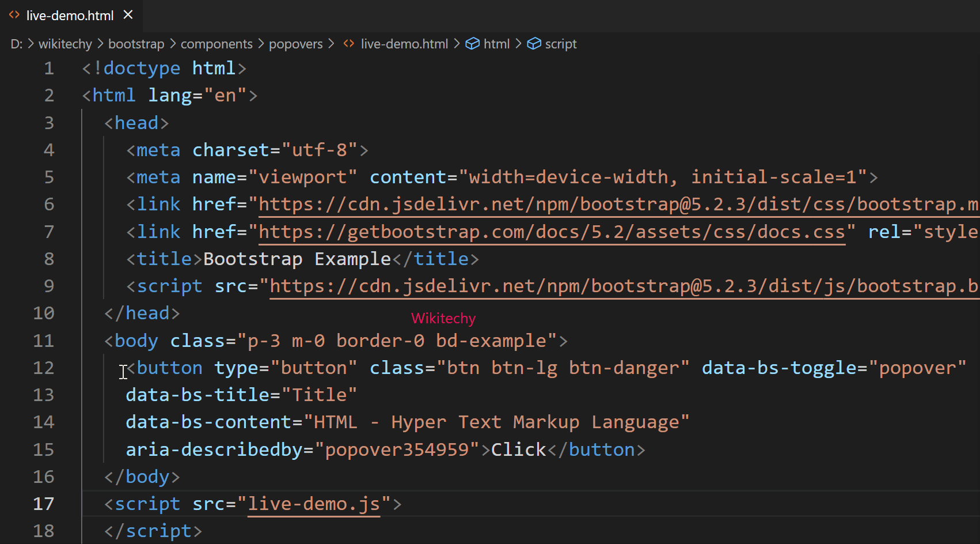This screenshot has width=980, height=544.
Task: Click the chevron after "components" in breadcrumb
Action: [x=261, y=43]
